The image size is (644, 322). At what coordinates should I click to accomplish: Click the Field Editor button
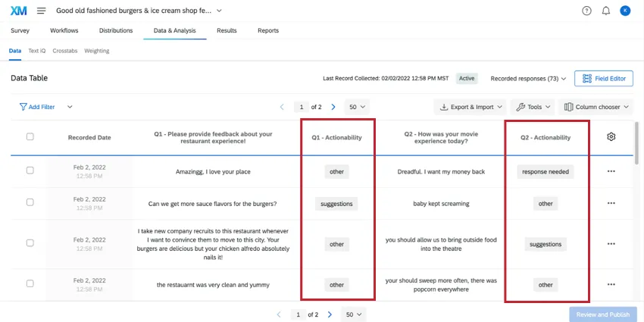[x=604, y=78]
